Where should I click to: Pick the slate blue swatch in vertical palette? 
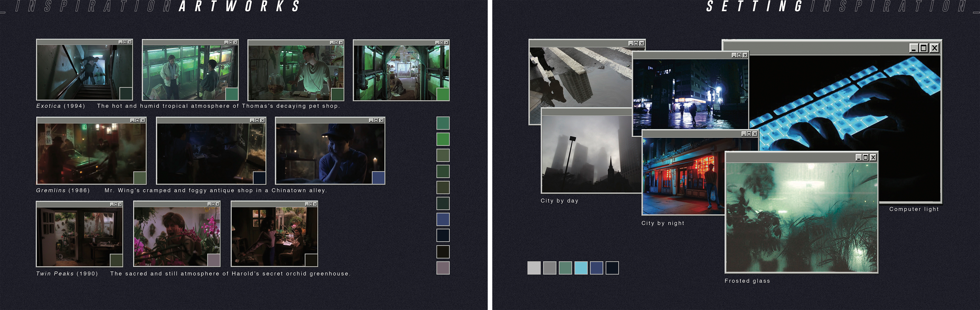point(443,219)
